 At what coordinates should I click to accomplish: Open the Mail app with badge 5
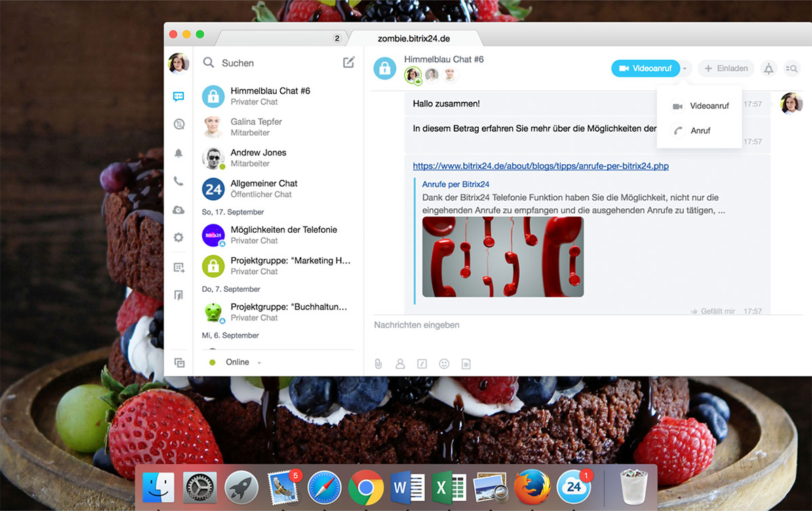[284, 487]
